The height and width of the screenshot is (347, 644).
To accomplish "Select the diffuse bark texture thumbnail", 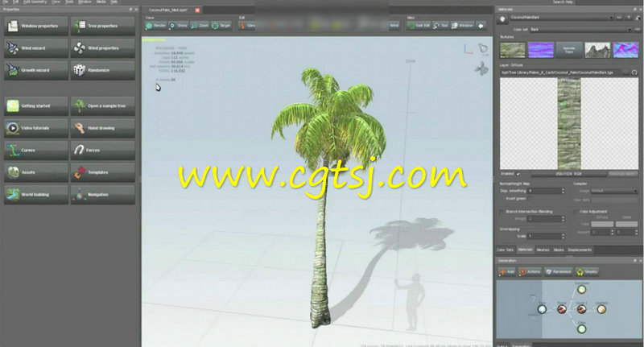I will [513, 50].
